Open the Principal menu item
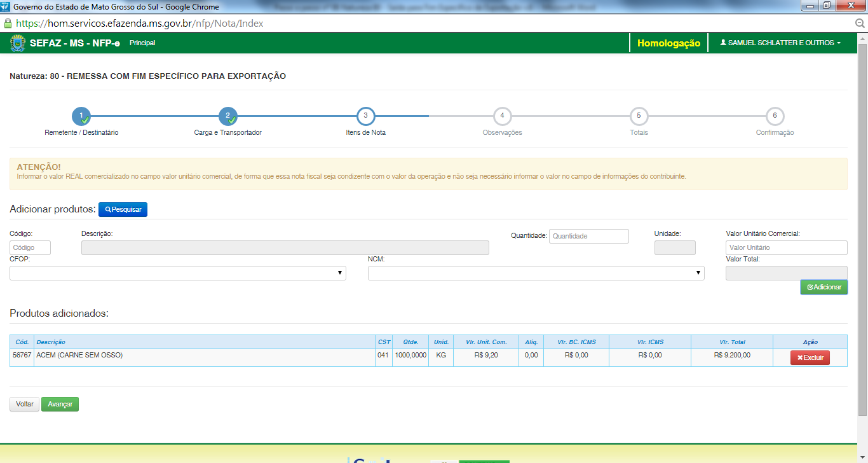Image resolution: width=868 pixels, height=463 pixels. click(142, 43)
